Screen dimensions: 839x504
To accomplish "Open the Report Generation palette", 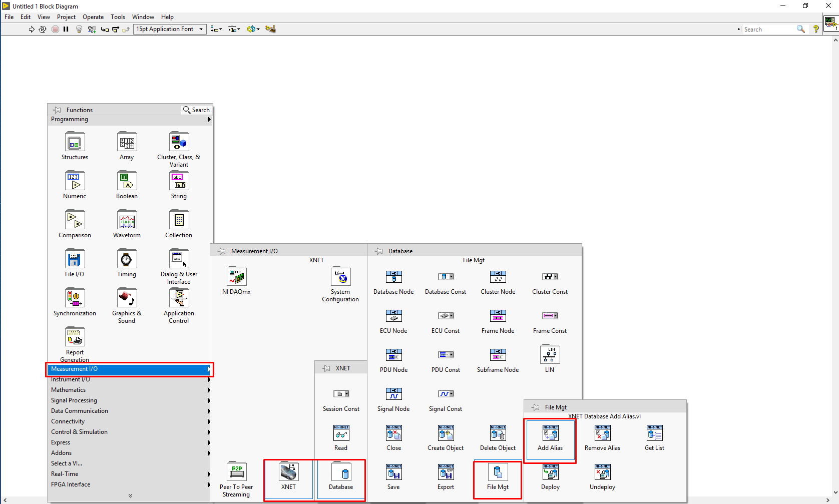I will pos(75,337).
